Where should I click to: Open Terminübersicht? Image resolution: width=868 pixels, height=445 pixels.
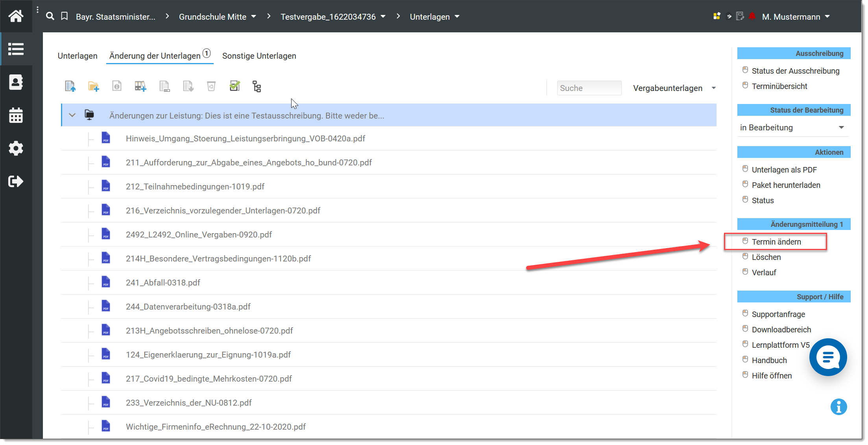point(779,86)
